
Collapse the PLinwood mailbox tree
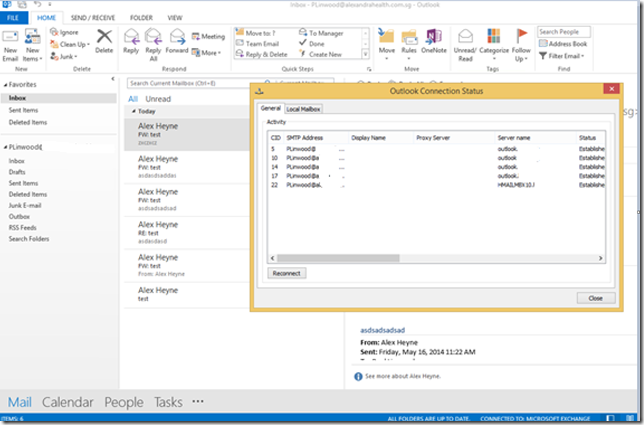click(5, 147)
